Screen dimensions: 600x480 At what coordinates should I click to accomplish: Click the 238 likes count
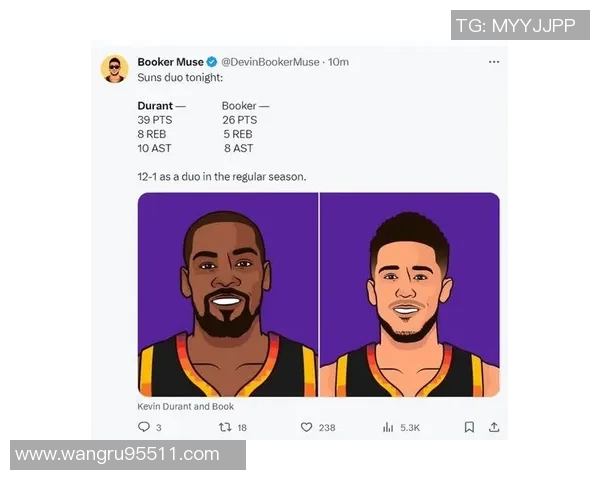click(x=327, y=428)
